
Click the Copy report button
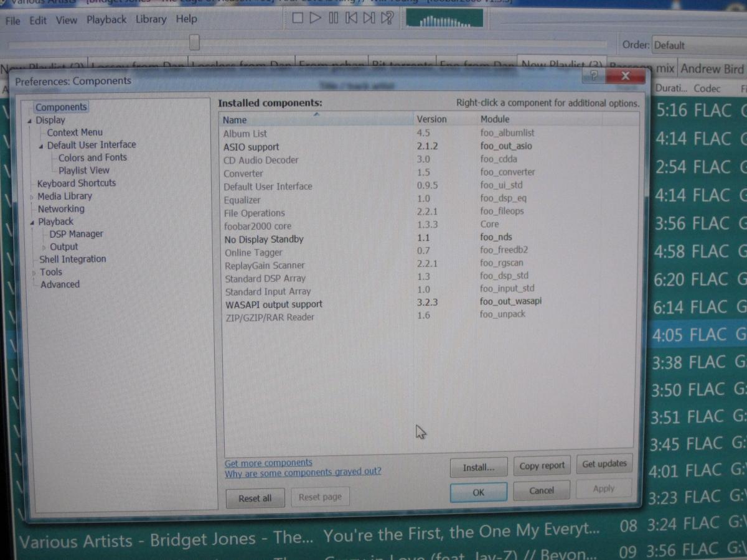click(x=542, y=465)
